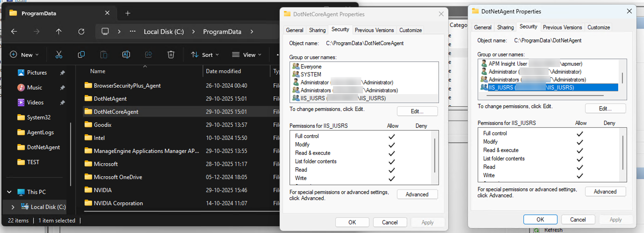Click the Rename icon in Explorer toolbar

tap(126, 54)
